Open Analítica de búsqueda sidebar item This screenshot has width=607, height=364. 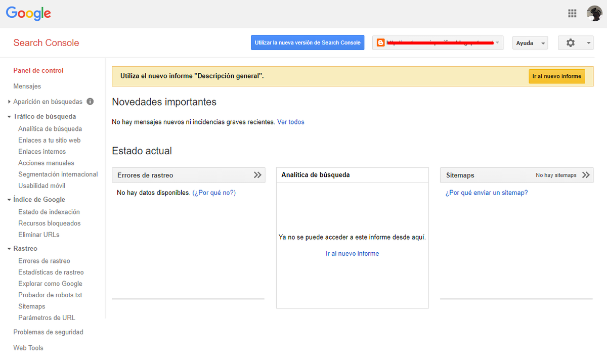pyautogui.click(x=50, y=129)
